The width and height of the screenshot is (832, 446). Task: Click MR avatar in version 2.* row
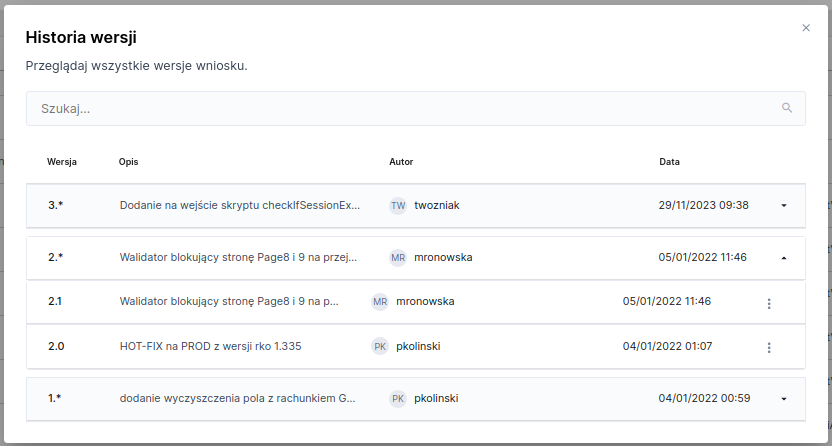[x=398, y=257]
